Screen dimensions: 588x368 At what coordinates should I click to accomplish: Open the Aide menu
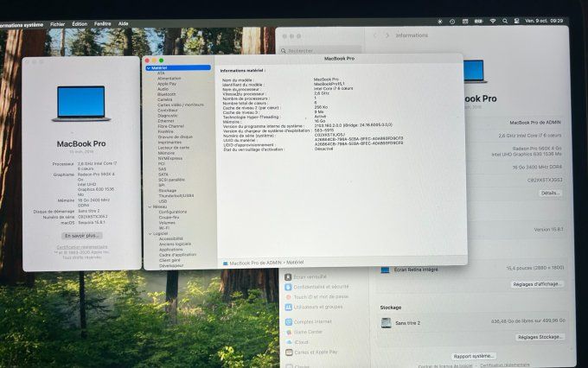[124, 23]
